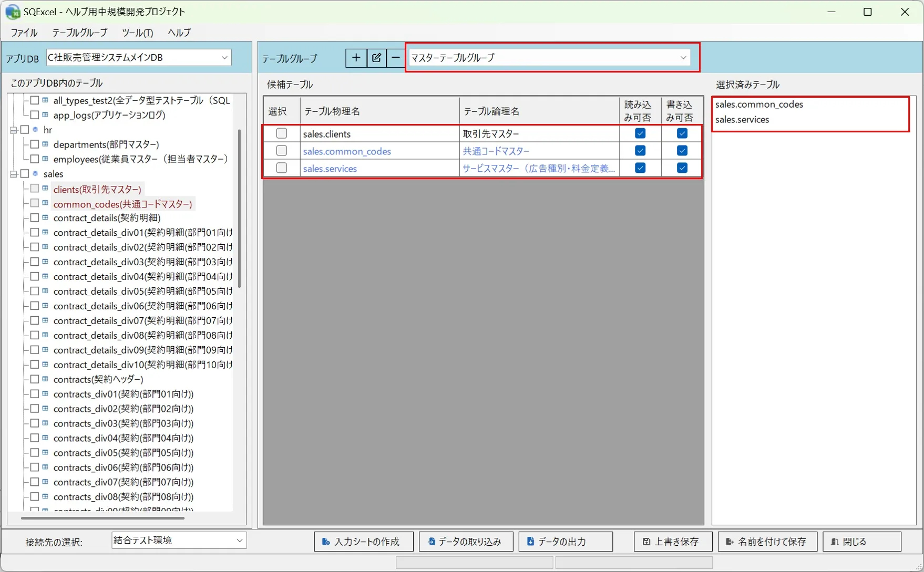This screenshot has height=572, width=924.
Task: Open the テーブルグループ menu
Action: tap(80, 33)
